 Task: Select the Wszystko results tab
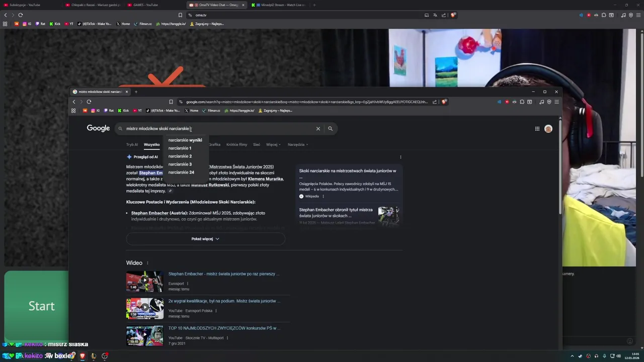pos(151,145)
